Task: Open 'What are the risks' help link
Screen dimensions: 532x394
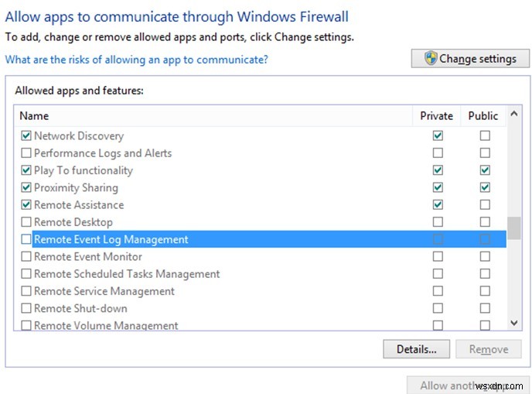Action: (136, 60)
